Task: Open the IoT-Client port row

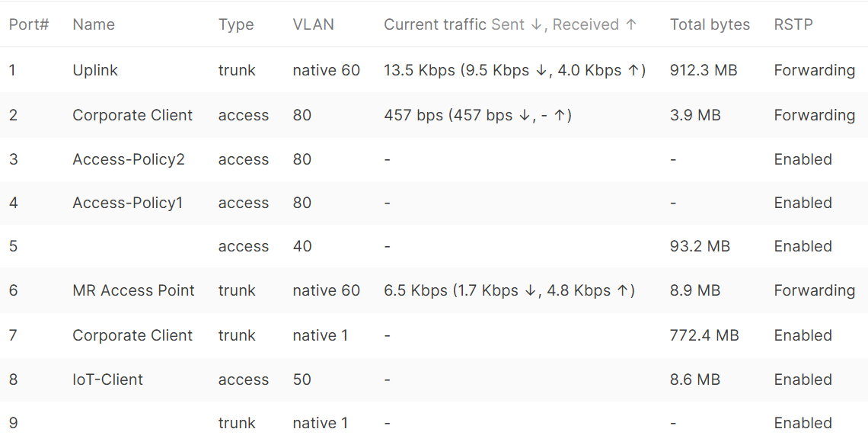Action: coord(434,379)
